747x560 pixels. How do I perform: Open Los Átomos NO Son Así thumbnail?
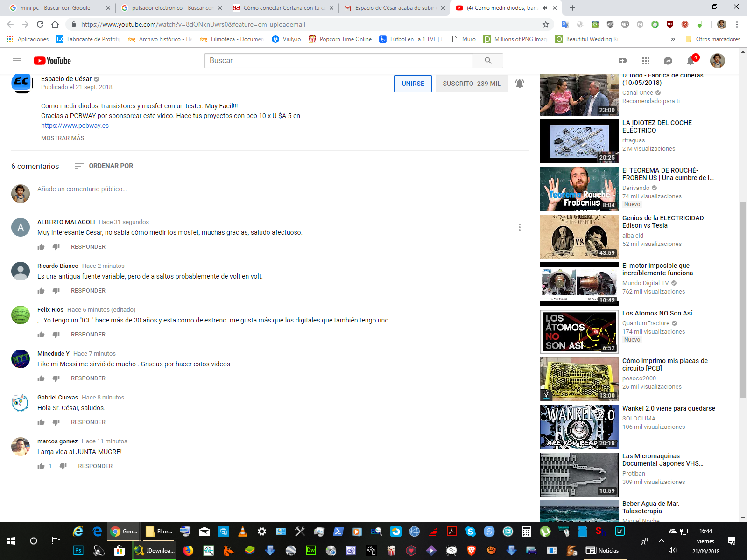(x=579, y=331)
